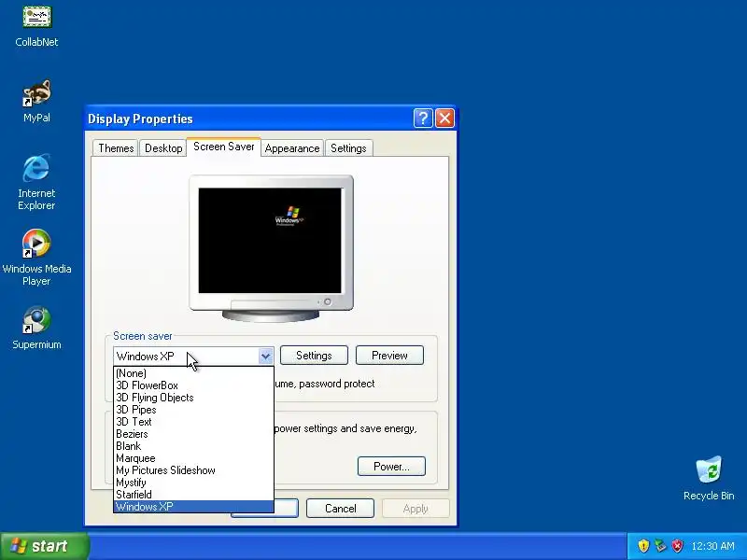The image size is (747, 560).
Task: Select the Supermium desktop shortcut
Action: tap(36, 329)
